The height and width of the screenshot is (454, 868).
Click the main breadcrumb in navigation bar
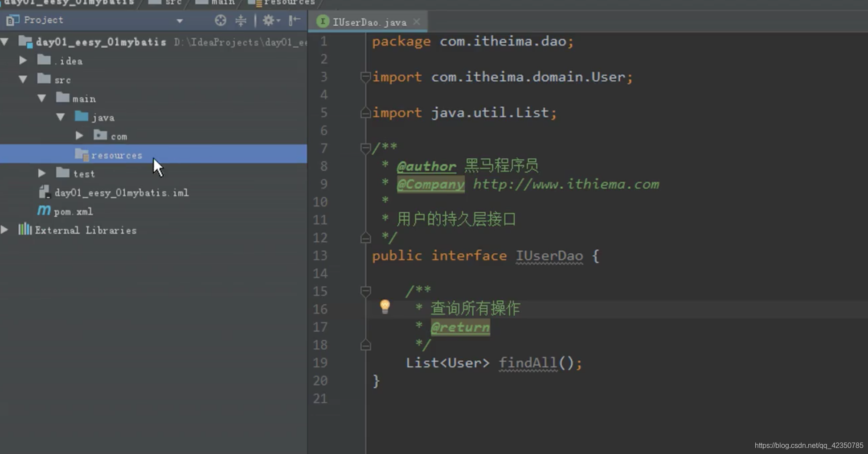pos(216,2)
